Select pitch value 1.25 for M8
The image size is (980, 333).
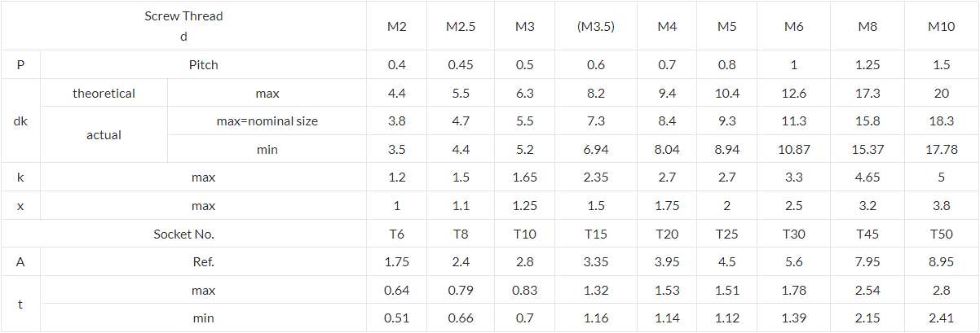867,65
